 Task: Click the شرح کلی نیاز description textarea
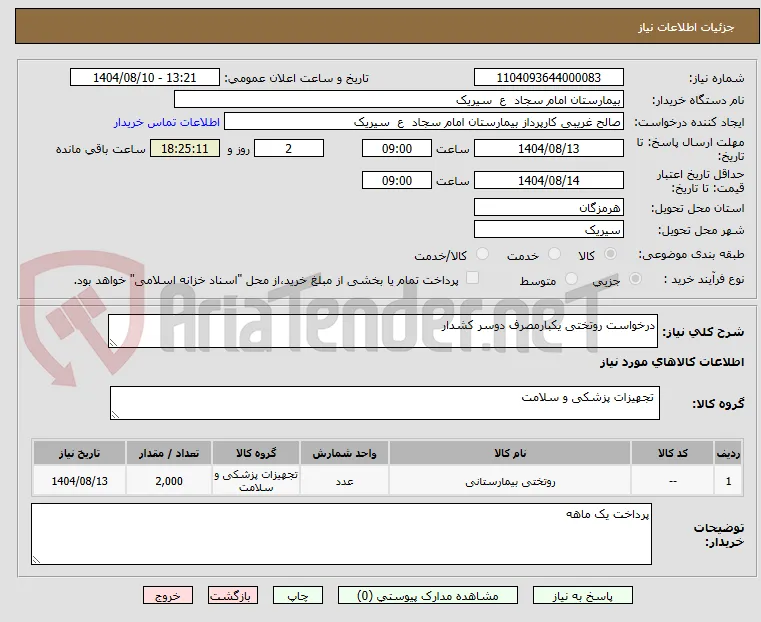click(383, 331)
